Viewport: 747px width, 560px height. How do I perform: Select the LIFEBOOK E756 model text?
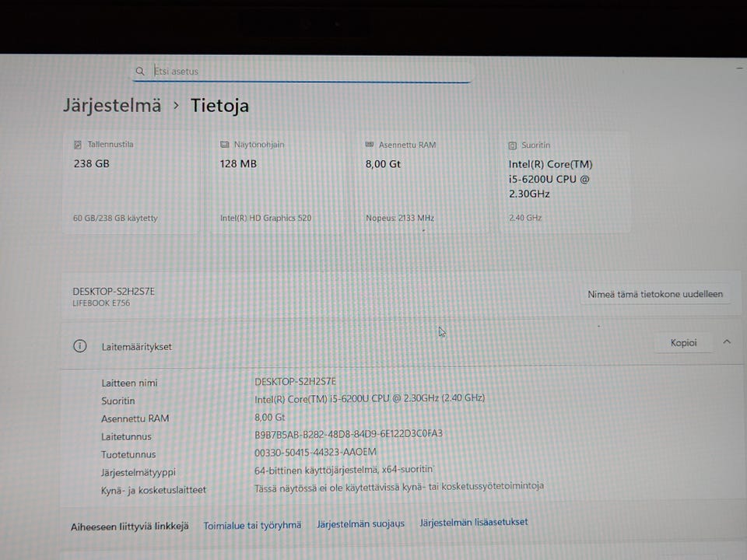(101, 303)
